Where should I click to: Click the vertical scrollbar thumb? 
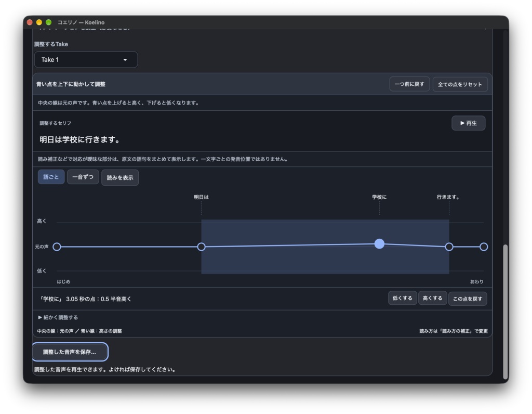[505, 312]
